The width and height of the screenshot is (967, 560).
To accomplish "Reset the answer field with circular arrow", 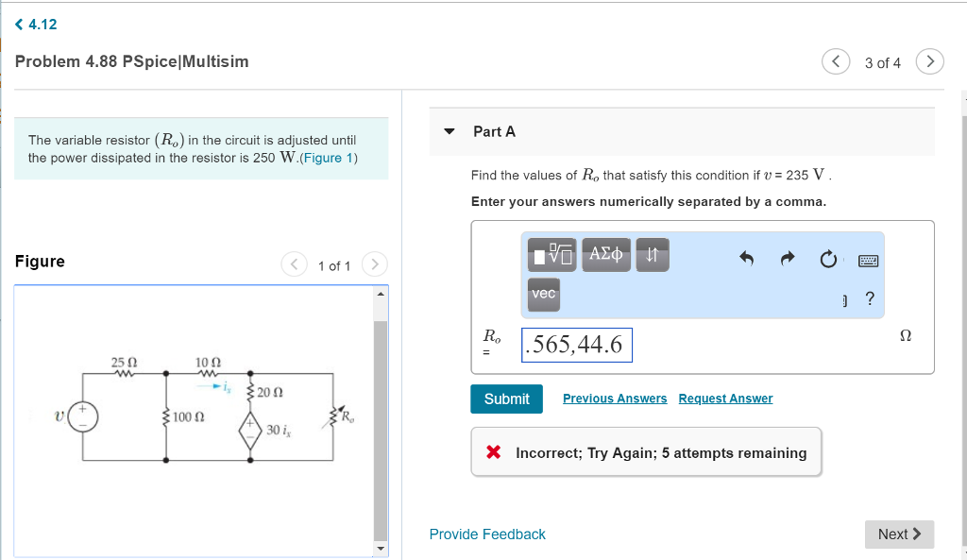I will tap(828, 259).
